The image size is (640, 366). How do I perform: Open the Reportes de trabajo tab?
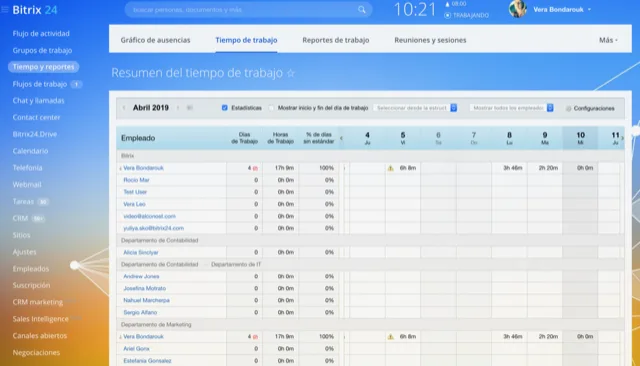(x=336, y=40)
